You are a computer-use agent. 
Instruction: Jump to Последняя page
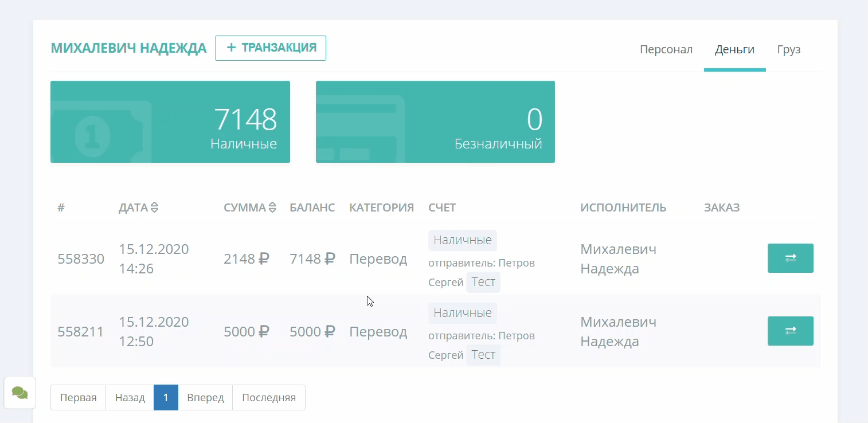tap(269, 397)
